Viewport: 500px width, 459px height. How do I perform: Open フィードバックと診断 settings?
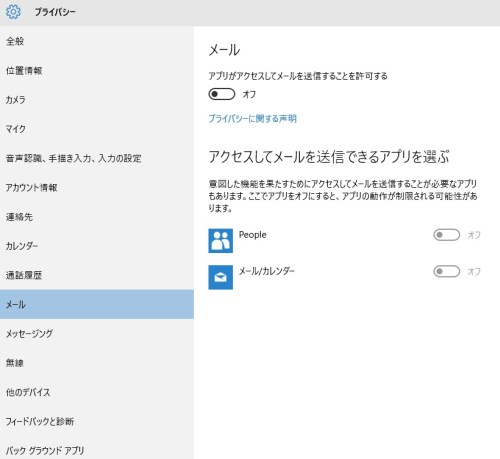pyautogui.click(x=97, y=421)
